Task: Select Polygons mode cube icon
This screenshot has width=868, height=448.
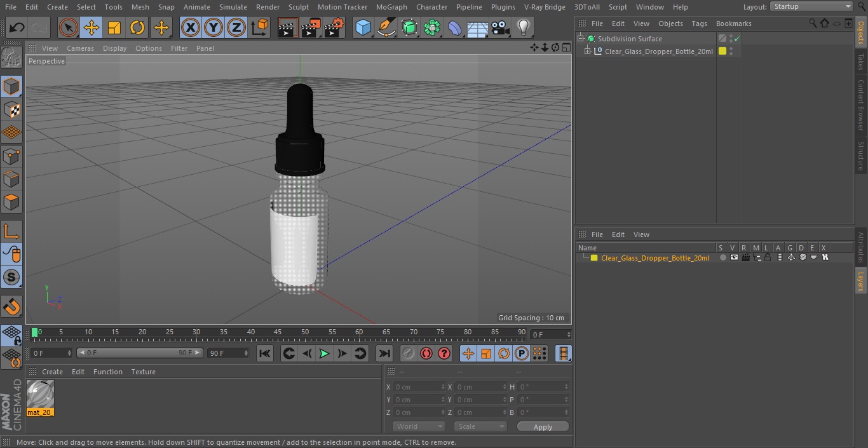Action: tap(11, 202)
